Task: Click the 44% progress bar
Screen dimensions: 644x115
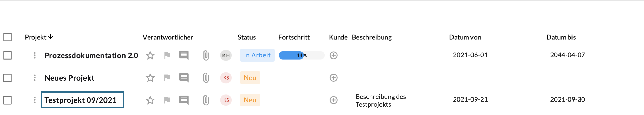Action: click(301, 55)
